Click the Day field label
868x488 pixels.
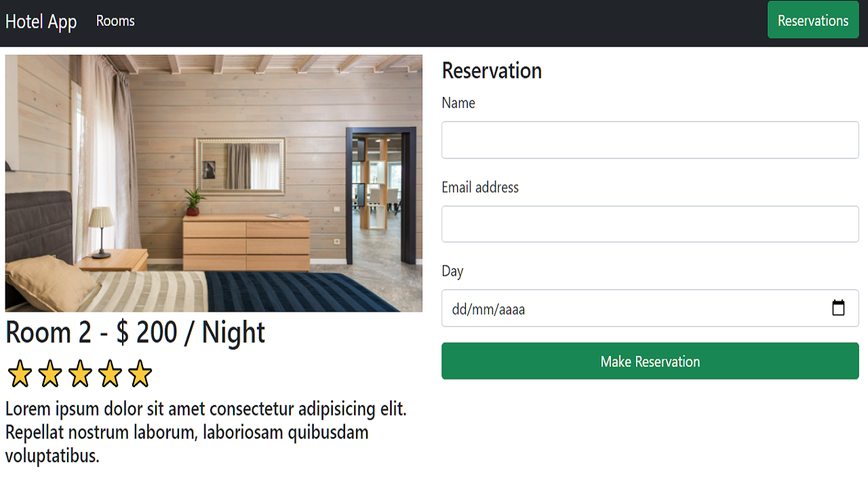point(452,271)
